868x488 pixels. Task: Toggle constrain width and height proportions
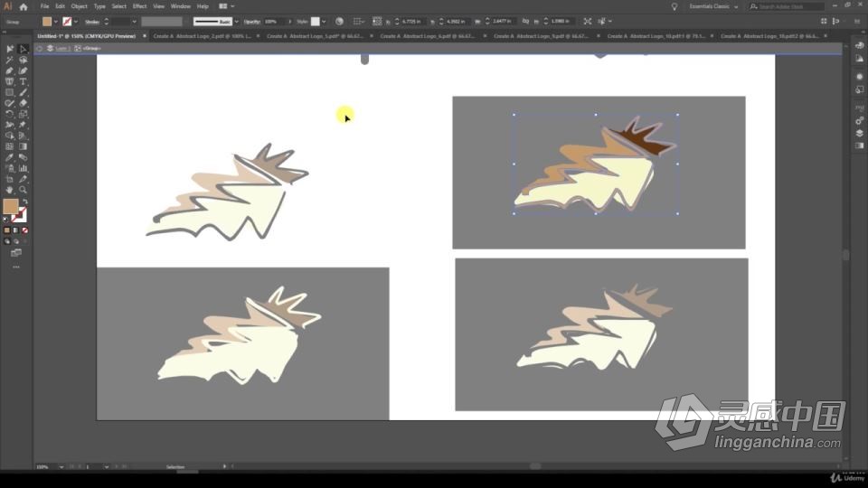point(525,21)
